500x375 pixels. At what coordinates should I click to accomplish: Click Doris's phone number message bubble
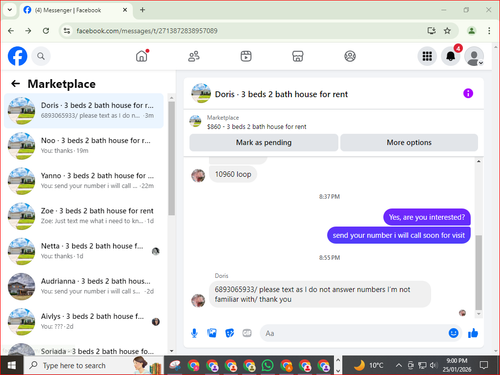coord(320,294)
